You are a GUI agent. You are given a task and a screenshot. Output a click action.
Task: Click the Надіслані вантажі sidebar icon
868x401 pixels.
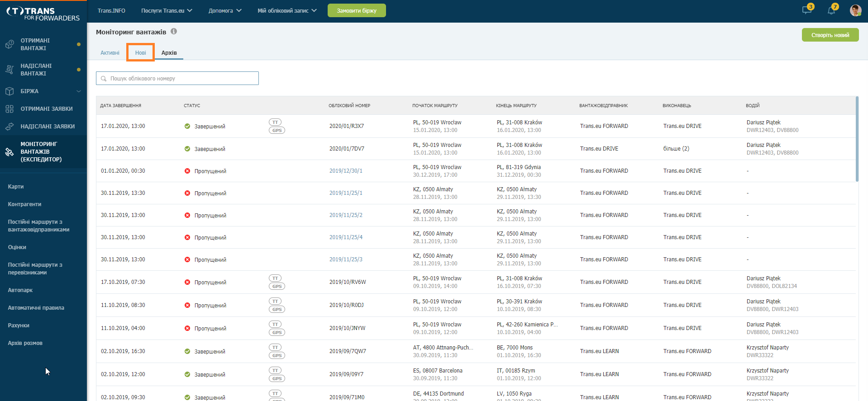pos(10,70)
